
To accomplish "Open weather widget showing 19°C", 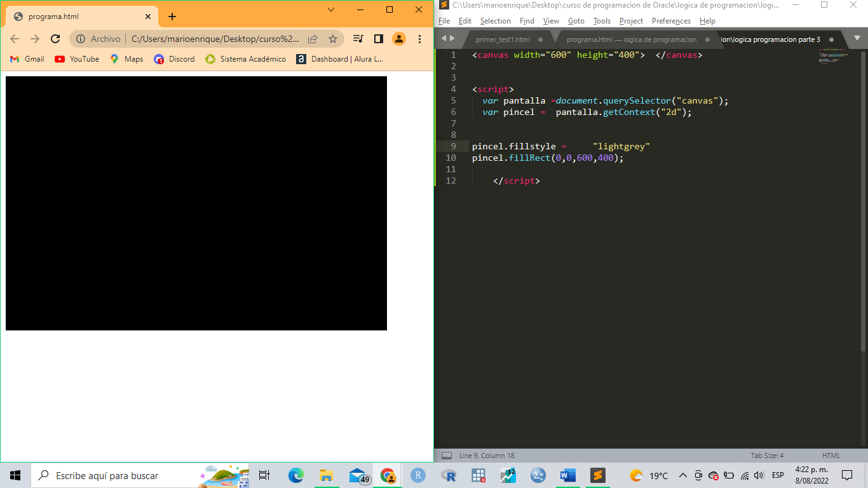I will (x=649, y=475).
